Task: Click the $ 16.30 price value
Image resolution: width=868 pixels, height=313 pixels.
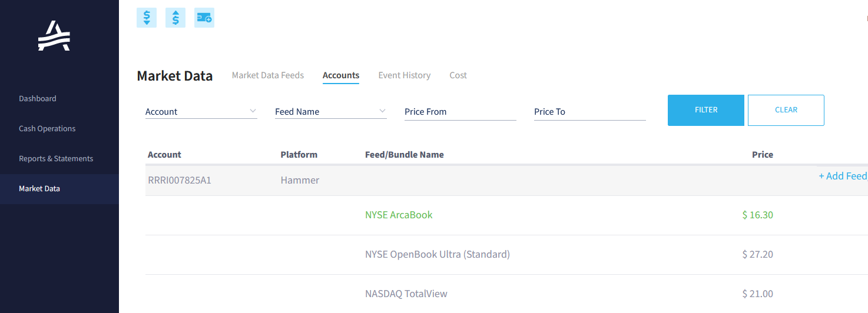Action: [758, 215]
